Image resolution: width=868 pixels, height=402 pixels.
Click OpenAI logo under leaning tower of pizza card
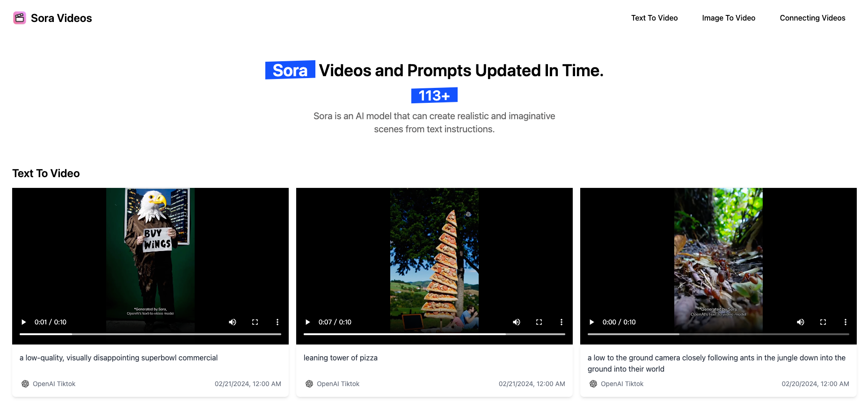click(x=309, y=384)
